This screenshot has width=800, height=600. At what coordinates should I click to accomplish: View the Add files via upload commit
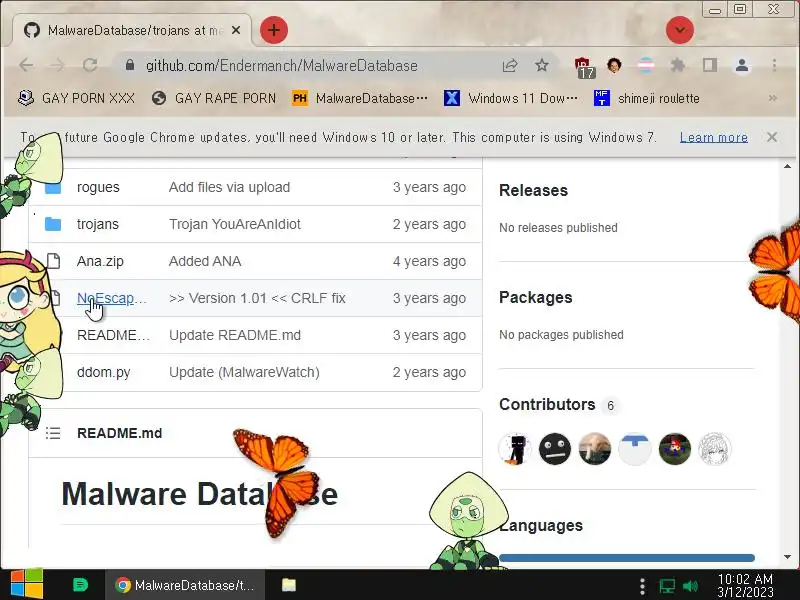pos(230,187)
